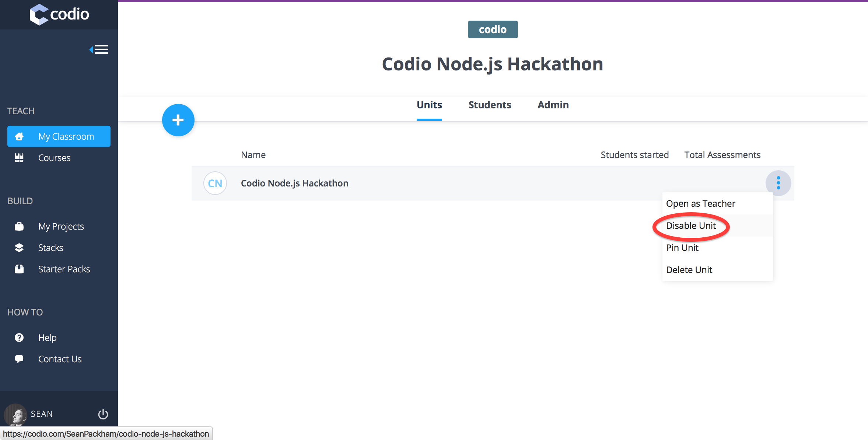Click the HOW TO section heading
Image resolution: width=868 pixels, height=440 pixels.
(25, 312)
